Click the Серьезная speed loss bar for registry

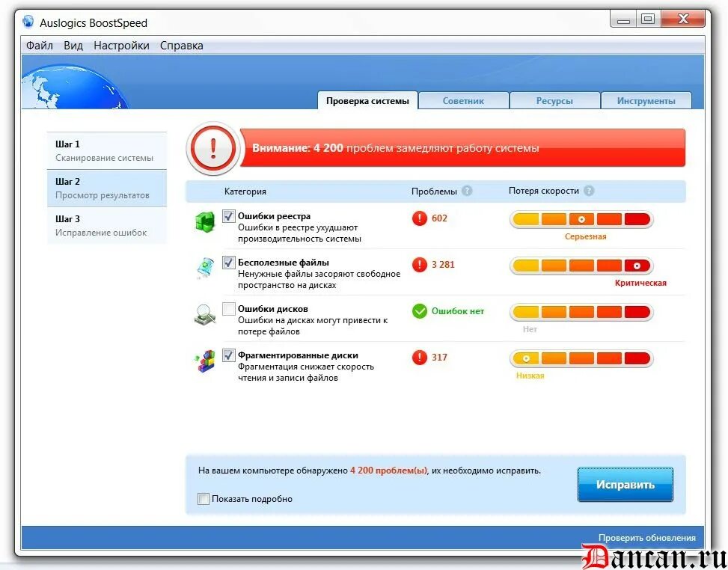(x=581, y=219)
